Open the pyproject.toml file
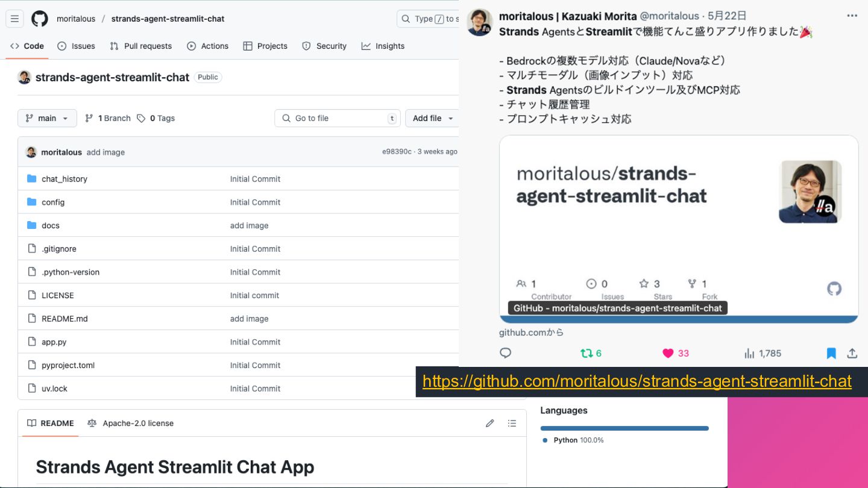The width and height of the screenshot is (868, 488). 68,365
